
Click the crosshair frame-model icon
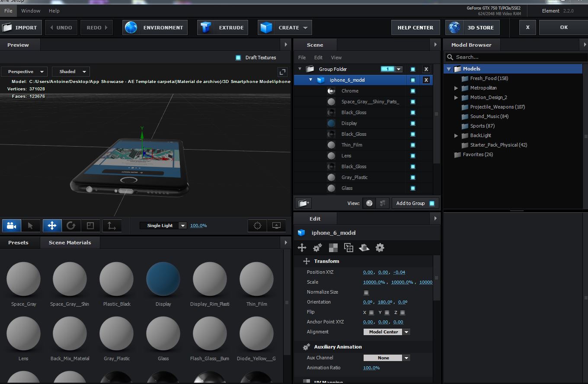coord(258,226)
